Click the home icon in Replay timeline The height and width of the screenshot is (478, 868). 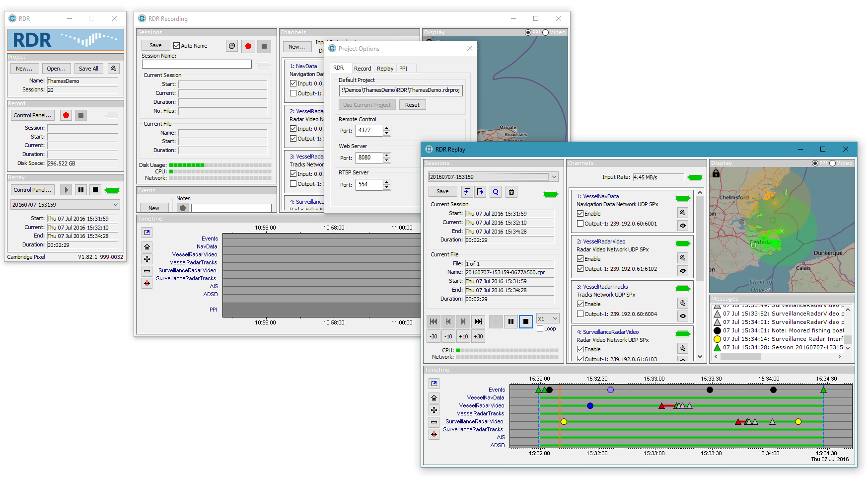pyautogui.click(x=434, y=398)
